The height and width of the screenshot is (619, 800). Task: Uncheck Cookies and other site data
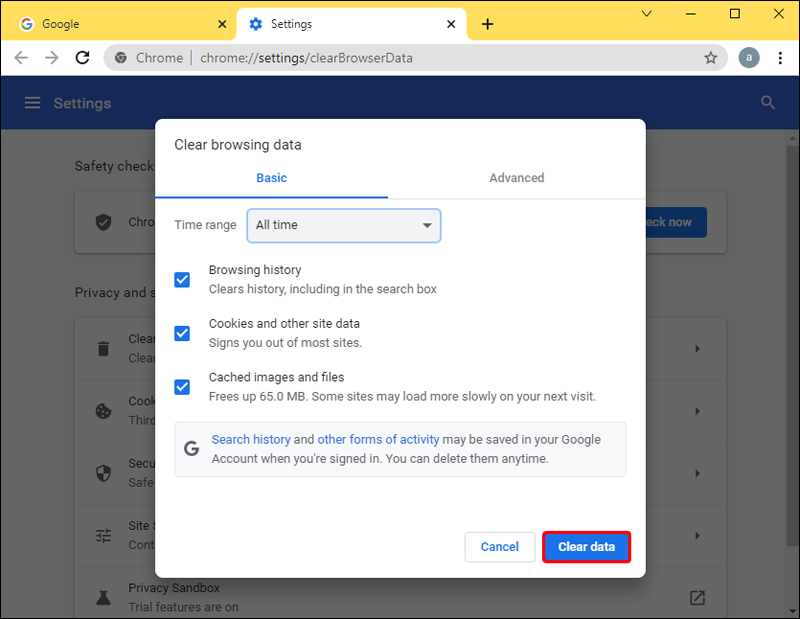click(x=182, y=333)
